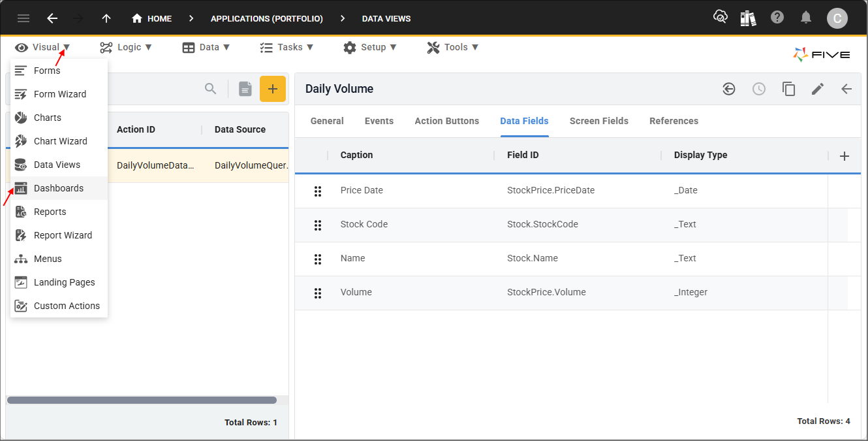Click the StockPrice.PriceDate cell
Viewport: 868px width, 441px height.
tap(551, 190)
